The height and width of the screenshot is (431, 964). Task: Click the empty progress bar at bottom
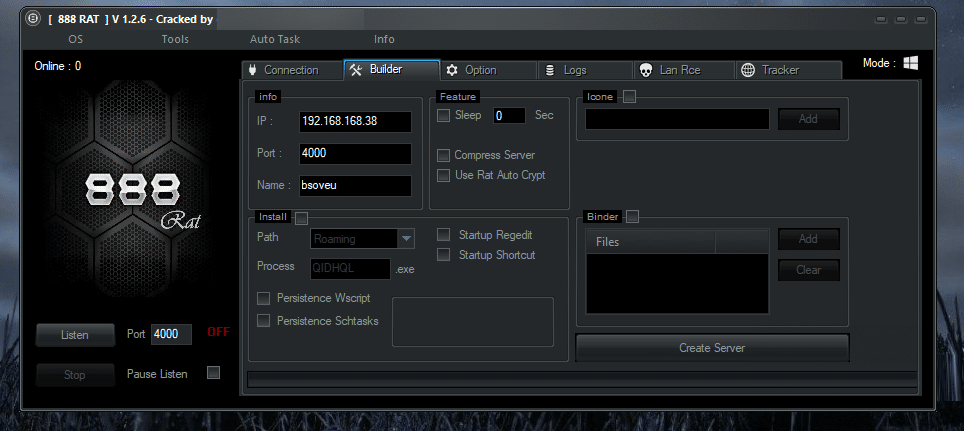coord(581,378)
